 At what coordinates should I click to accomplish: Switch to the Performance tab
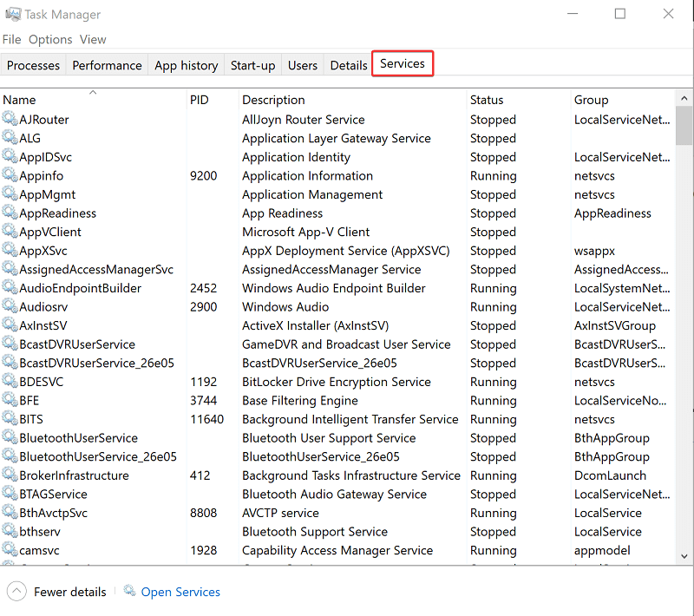tap(107, 65)
